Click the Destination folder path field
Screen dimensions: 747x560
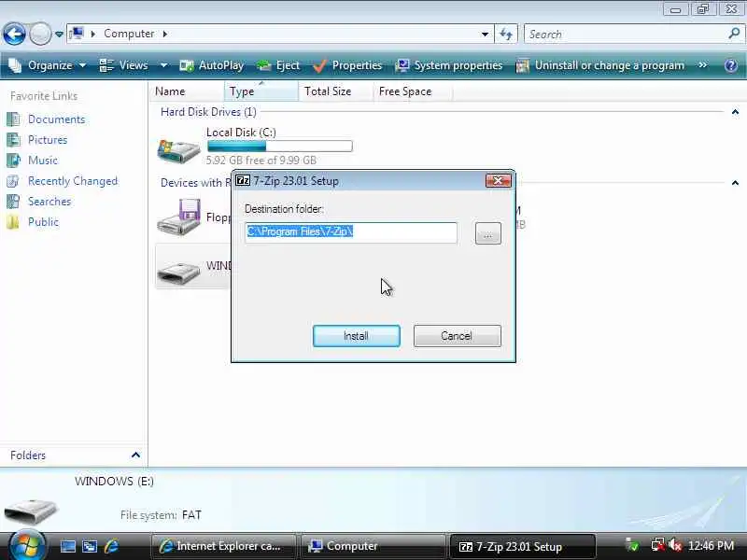[351, 232]
